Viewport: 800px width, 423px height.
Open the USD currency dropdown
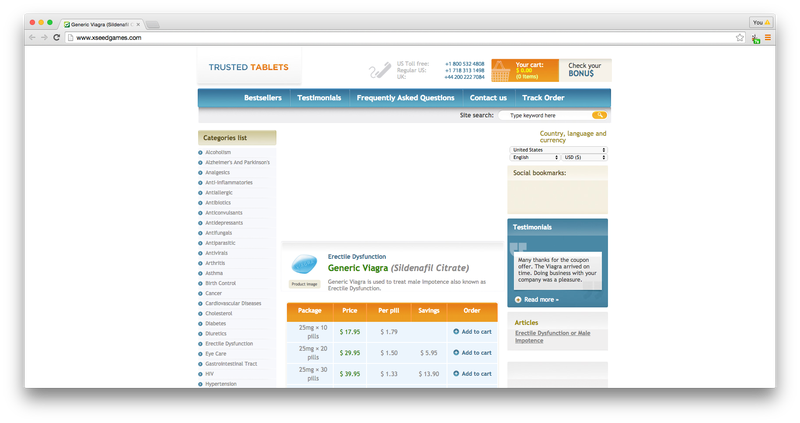(584, 157)
